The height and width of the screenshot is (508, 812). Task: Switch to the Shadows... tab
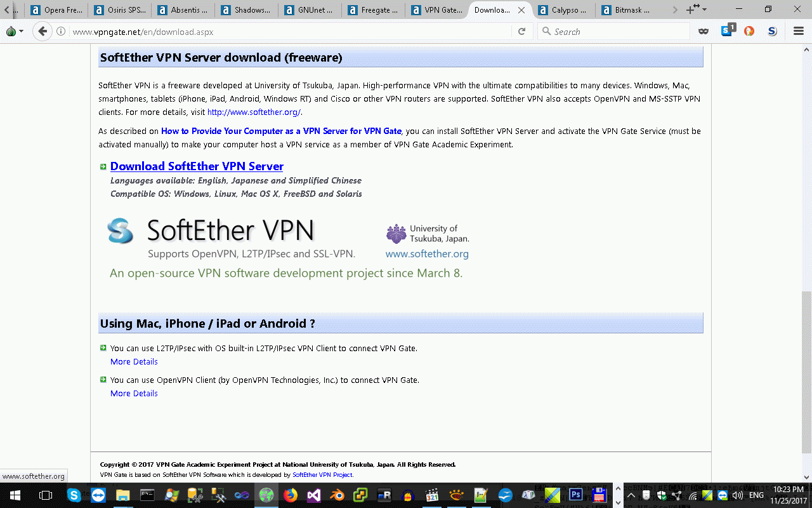[247, 10]
